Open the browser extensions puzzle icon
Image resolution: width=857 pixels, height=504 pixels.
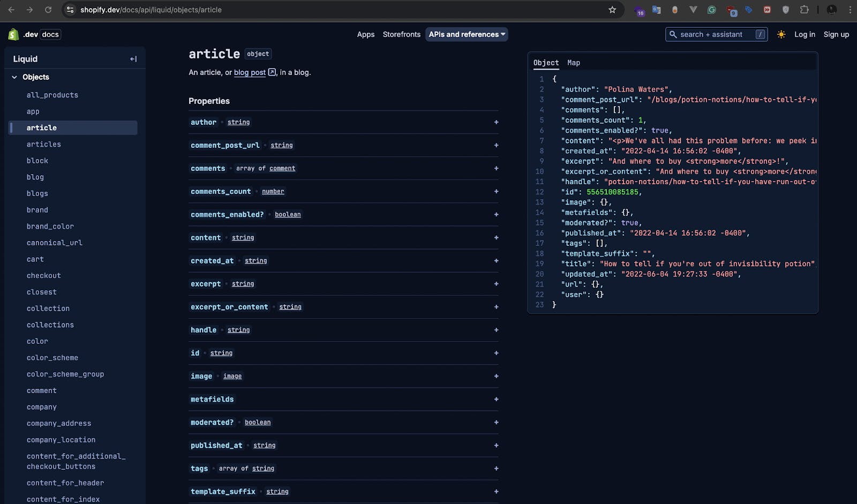[804, 10]
